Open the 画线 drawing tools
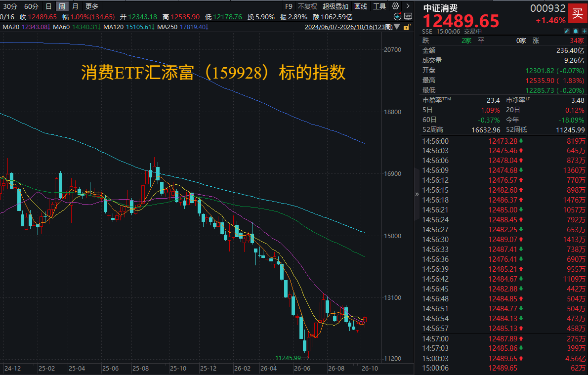The image size is (588, 375). point(361,6)
